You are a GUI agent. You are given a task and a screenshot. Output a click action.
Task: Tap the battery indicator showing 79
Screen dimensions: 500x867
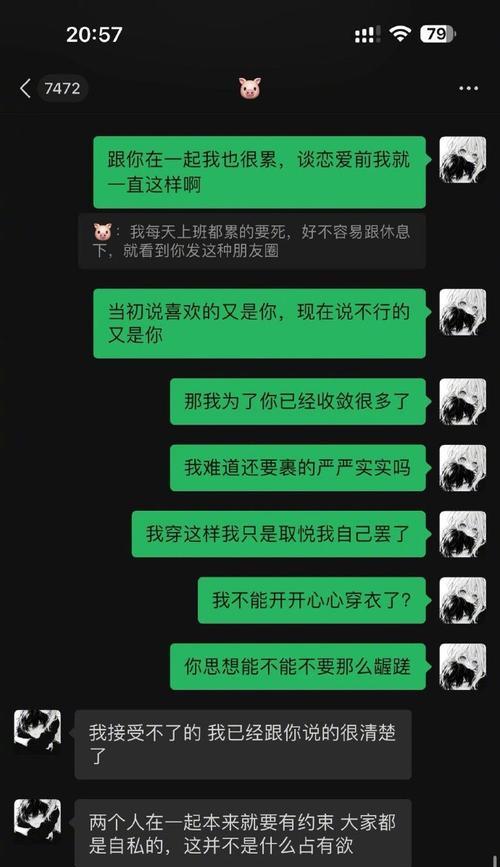(x=438, y=34)
